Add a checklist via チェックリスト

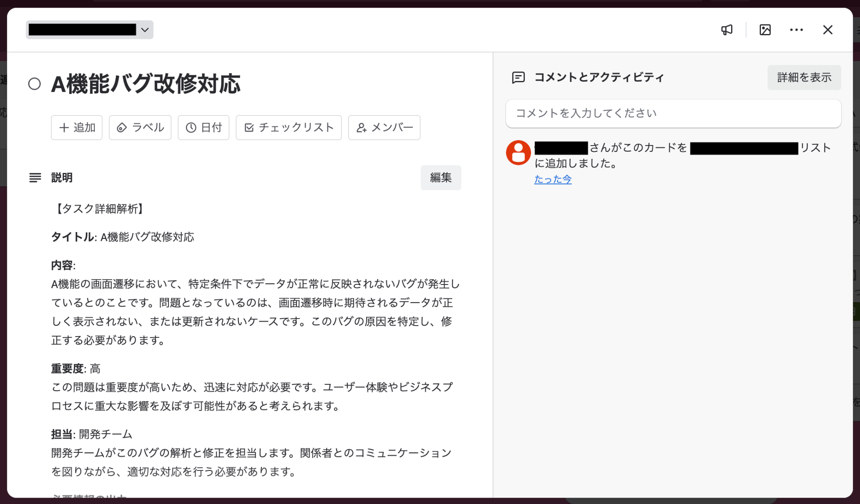[288, 128]
